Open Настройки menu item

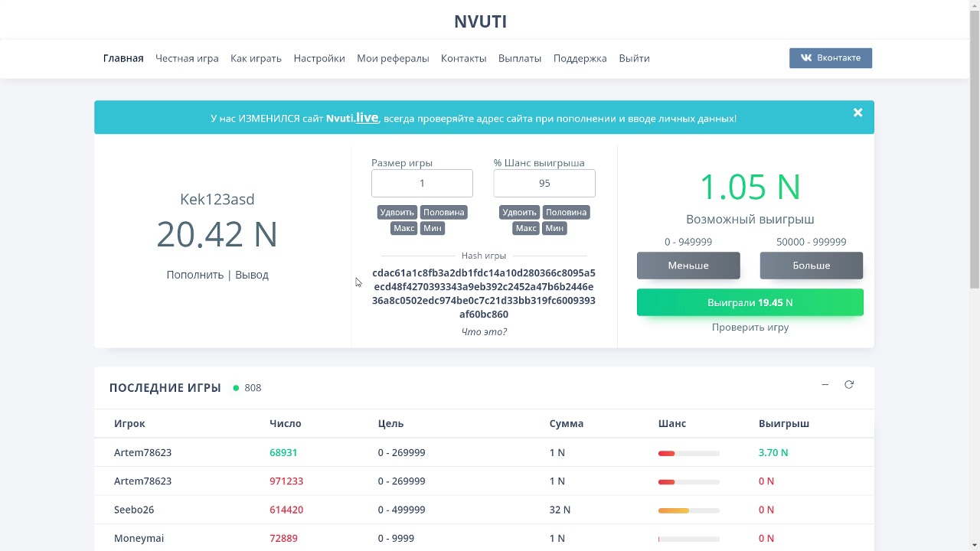[319, 58]
